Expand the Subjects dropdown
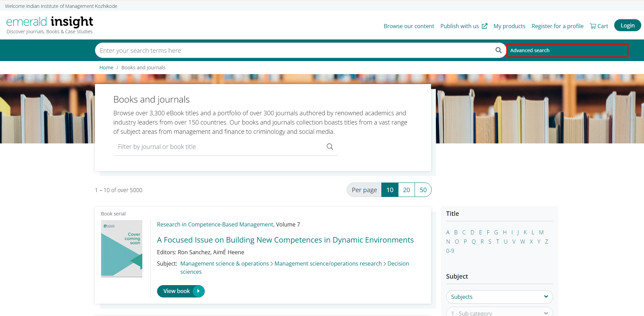Image resolution: width=644 pixels, height=316 pixels. (499, 297)
